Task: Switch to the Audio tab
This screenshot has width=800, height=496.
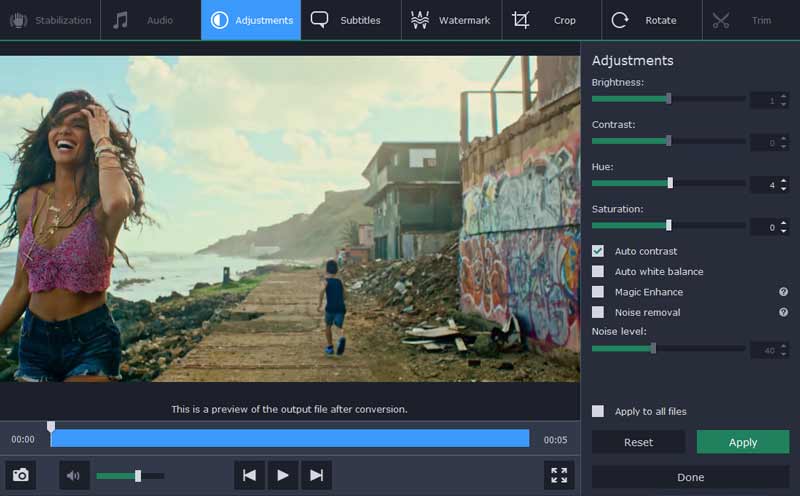Action: 151,20
